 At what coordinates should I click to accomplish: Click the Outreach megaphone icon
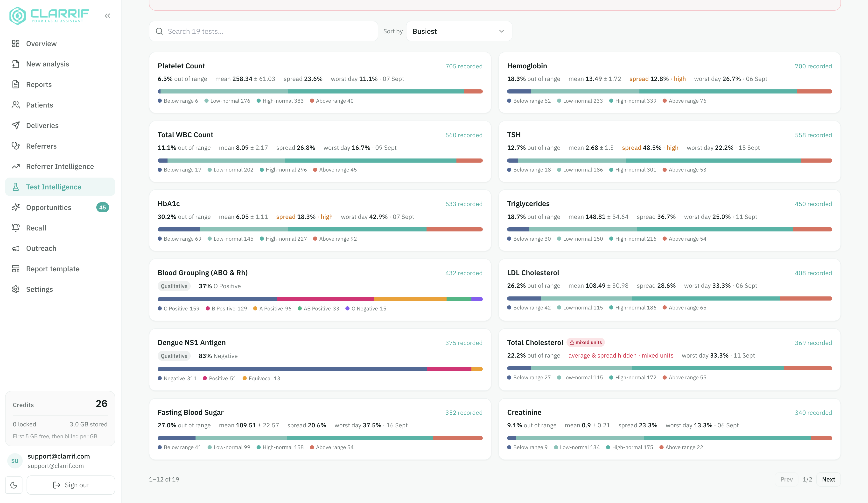coord(15,248)
